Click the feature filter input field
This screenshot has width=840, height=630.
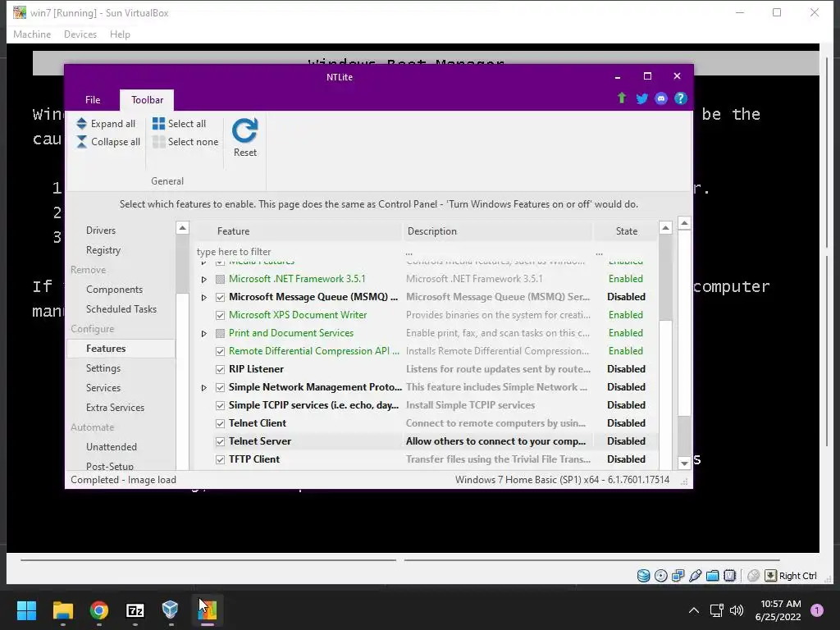(298, 252)
